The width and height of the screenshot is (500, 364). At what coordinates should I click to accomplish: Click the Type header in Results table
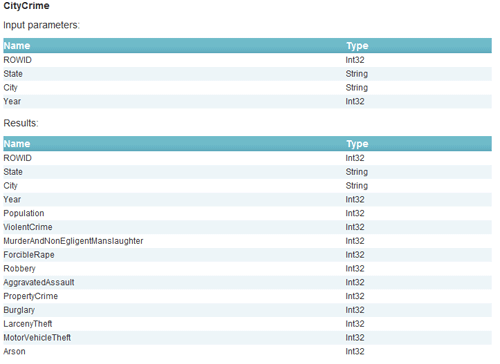(x=357, y=144)
